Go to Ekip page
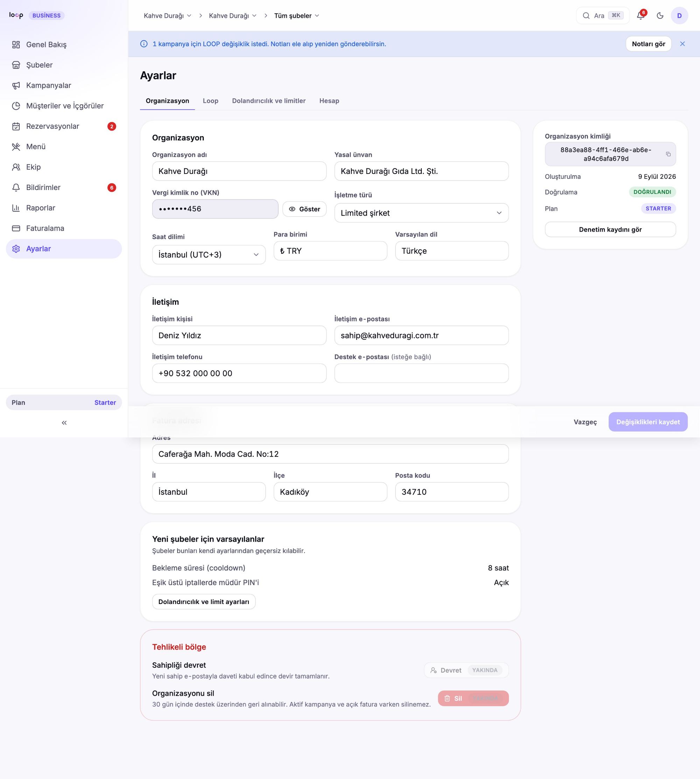This screenshot has height=779, width=700. tap(64, 167)
